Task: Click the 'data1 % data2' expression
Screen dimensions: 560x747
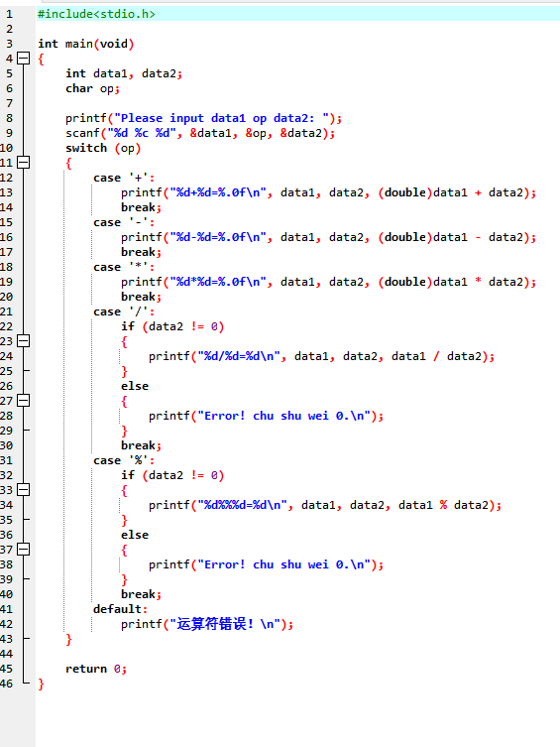Action: (443, 505)
